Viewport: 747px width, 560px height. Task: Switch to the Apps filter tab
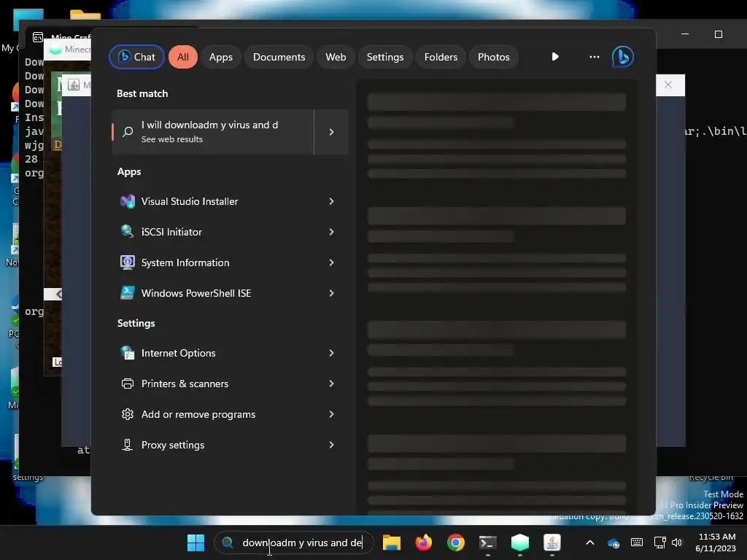(220, 57)
